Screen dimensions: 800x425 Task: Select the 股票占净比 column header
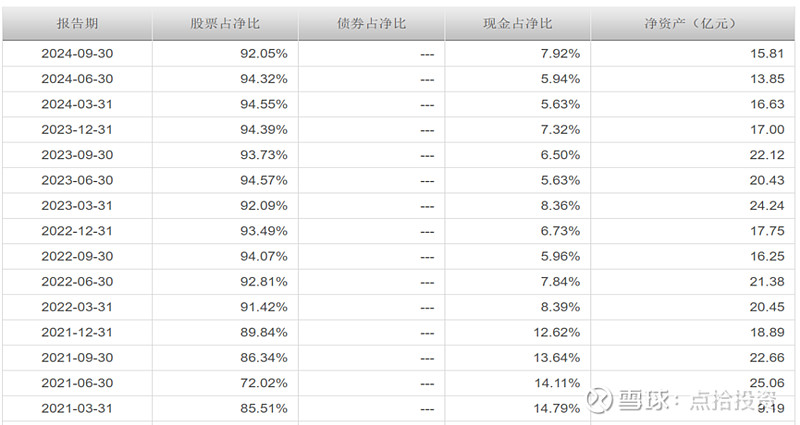[x=224, y=21]
